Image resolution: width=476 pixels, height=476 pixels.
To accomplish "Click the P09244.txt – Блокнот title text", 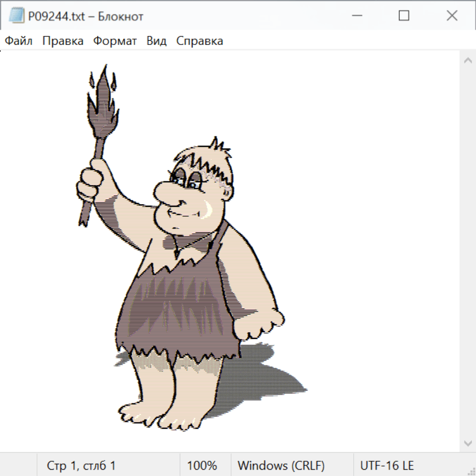I will [x=86, y=16].
